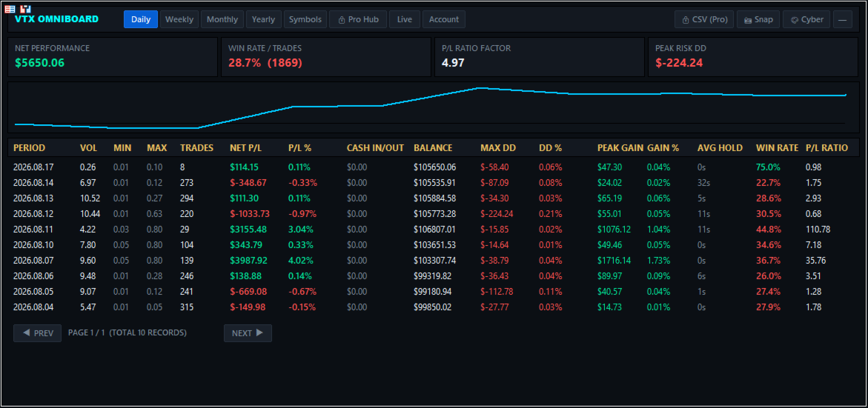Click the left arrow on PREV
Viewport: 868px width, 408px height.
26,333
